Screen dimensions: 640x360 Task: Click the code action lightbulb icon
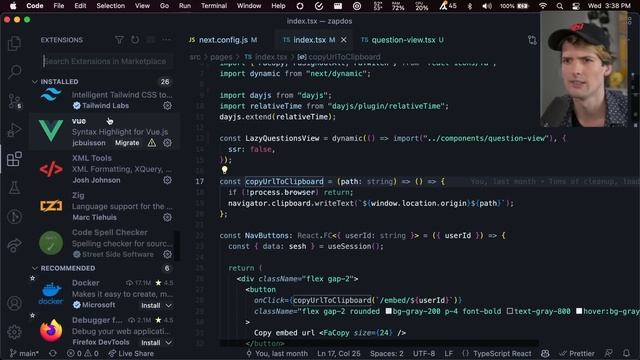tap(224, 170)
